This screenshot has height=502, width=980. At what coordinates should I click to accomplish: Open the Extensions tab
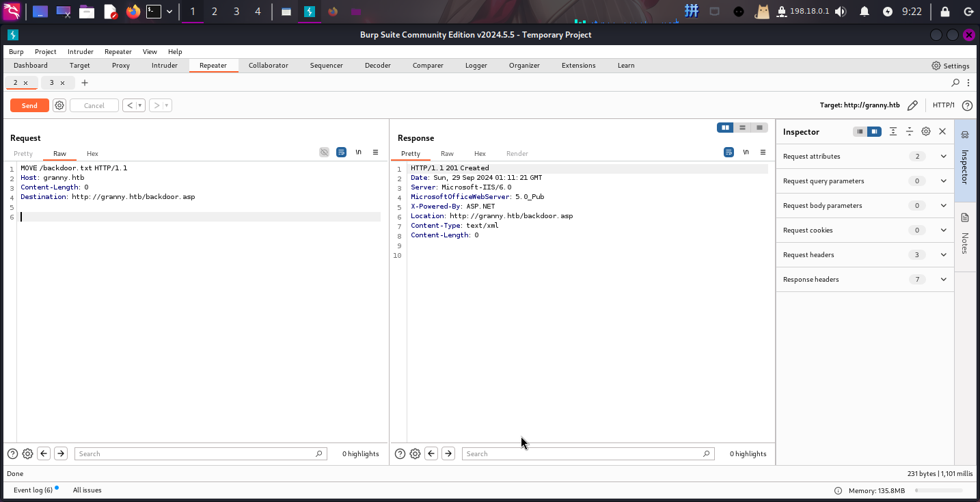(579, 66)
